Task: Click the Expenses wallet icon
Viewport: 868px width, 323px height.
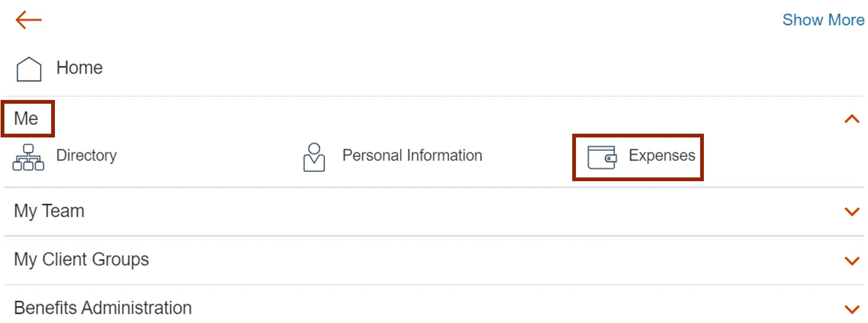Action: (602, 157)
